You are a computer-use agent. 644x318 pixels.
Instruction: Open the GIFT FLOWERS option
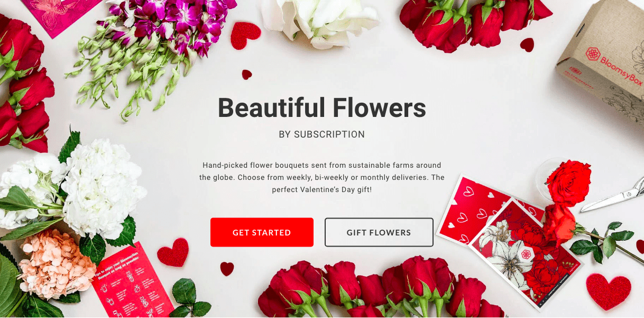pos(379,232)
